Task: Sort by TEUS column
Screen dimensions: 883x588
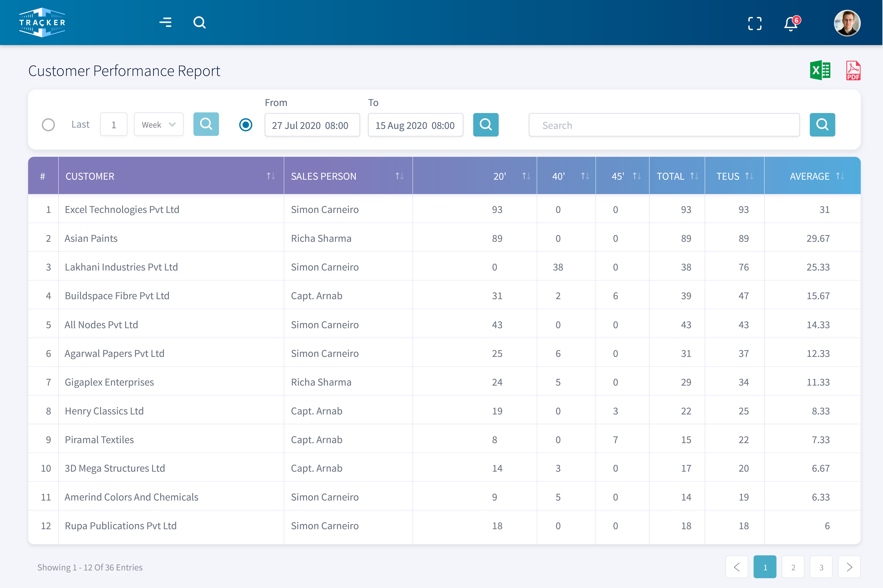Action: click(749, 176)
